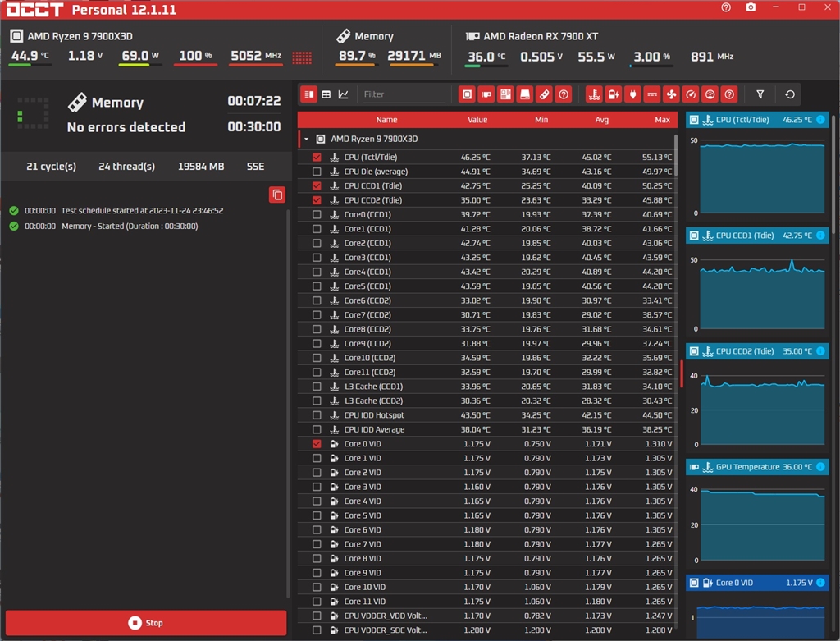Image resolution: width=840 pixels, height=641 pixels.
Task: Uncheck the Core 0 VID checkbox
Action: coord(317,444)
